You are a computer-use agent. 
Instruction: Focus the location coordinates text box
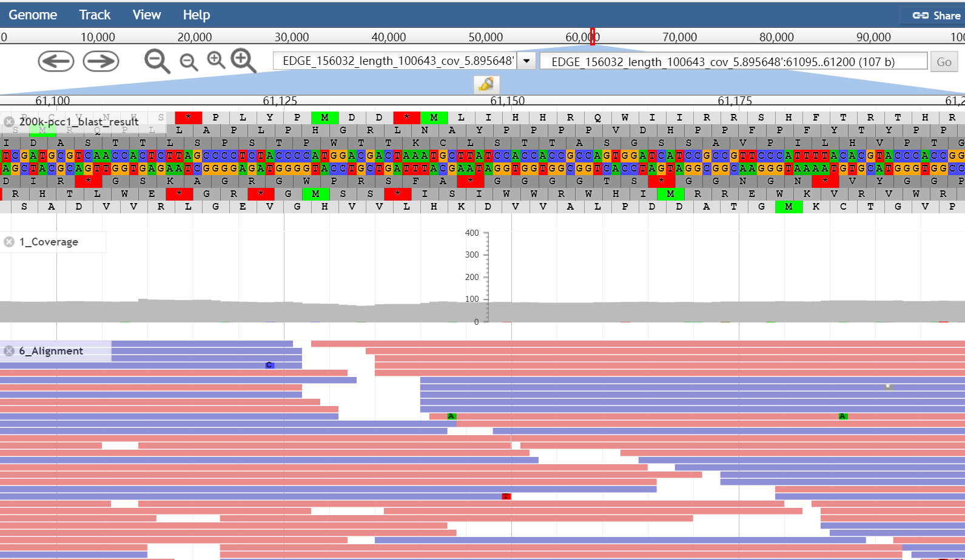pyautogui.click(x=733, y=62)
